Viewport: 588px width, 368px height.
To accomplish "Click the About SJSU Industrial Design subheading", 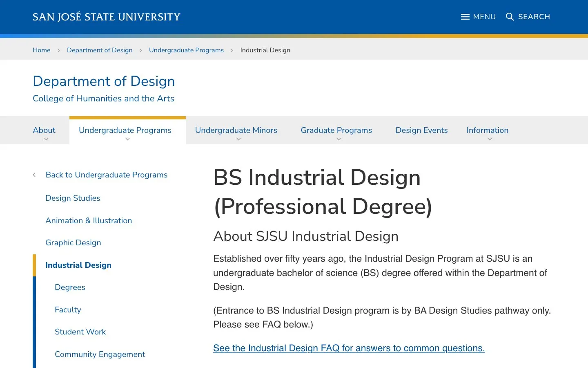I will pos(306,236).
